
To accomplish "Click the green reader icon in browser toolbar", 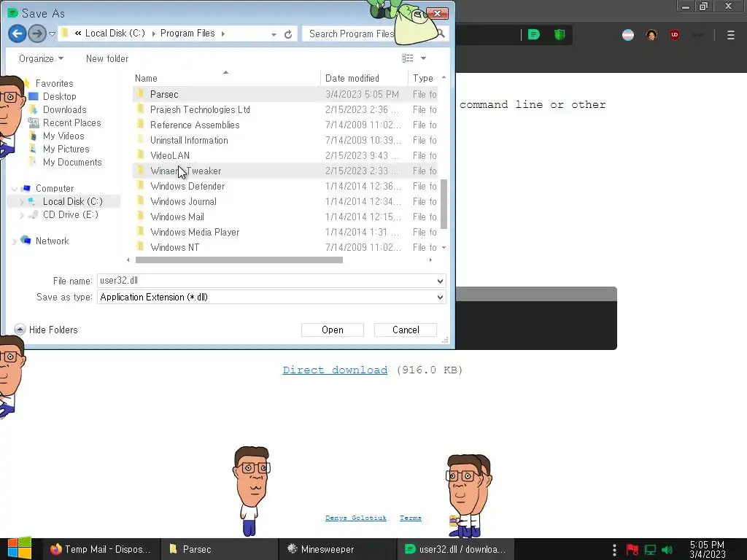I will 533,34.
